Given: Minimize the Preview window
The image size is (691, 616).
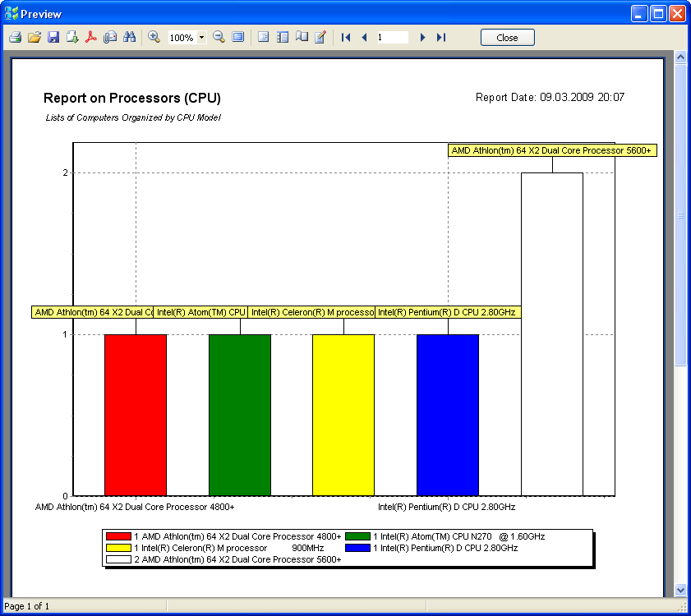Looking at the screenshot, I should pos(639,14).
